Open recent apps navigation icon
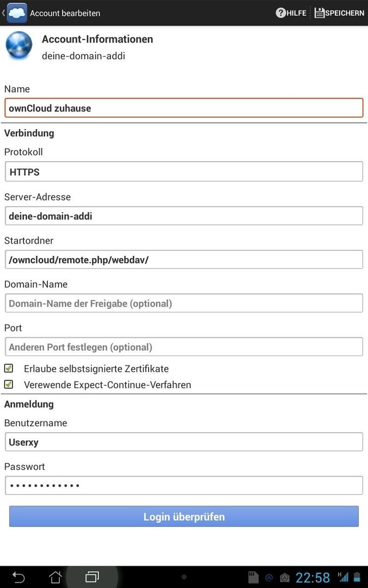The height and width of the screenshot is (588, 368). pos(92,577)
